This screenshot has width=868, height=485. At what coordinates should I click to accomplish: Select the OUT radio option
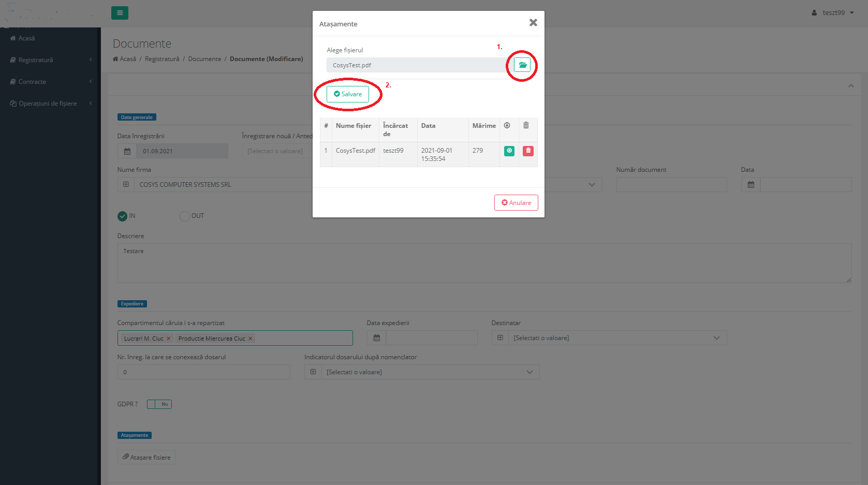(185, 216)
